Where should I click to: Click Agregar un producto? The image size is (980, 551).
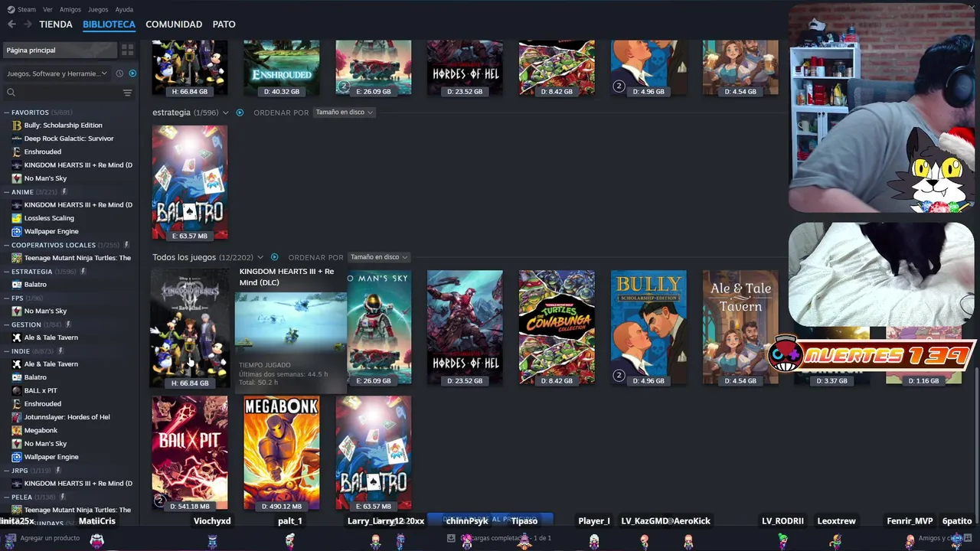click(x=50, y=538)
